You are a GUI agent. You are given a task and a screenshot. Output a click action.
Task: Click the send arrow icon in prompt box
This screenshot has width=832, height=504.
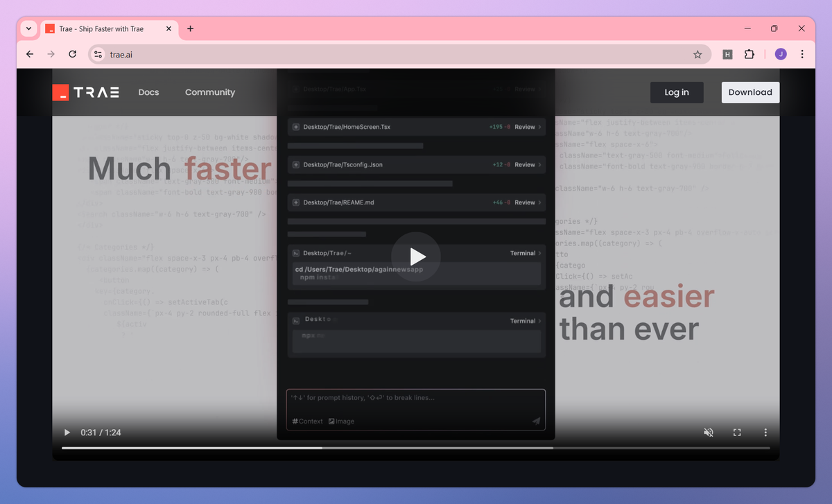click(536, 421)
